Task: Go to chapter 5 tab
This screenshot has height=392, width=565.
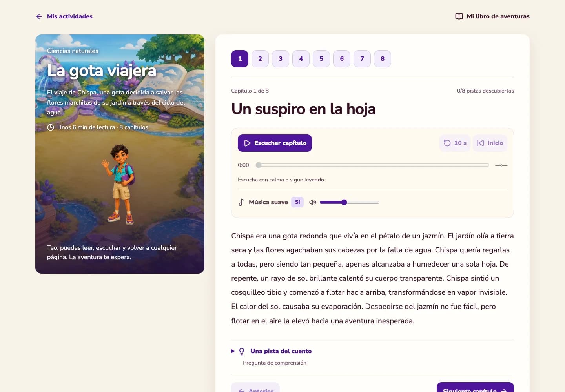Action: pyautogui.click(x=321, y=59)
